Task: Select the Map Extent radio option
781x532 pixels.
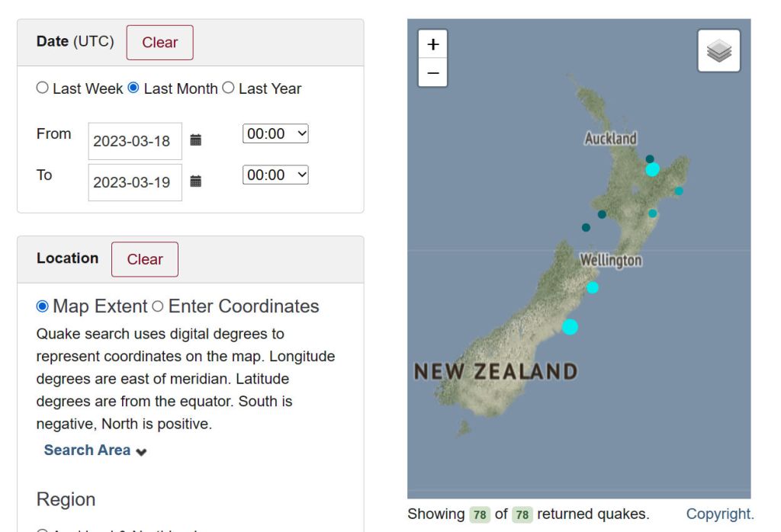Action: tap(43, 306)
